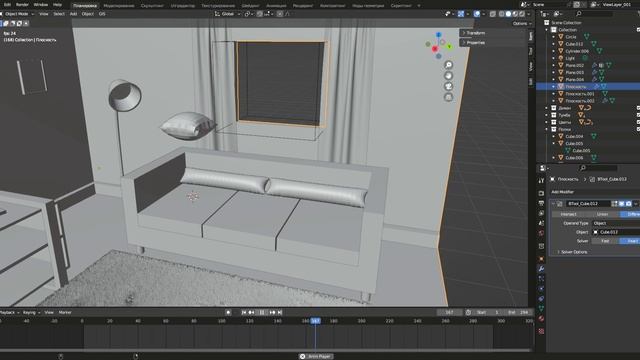
Task: Open Object Data mesh properties tab
Action: tap(541, 309)
